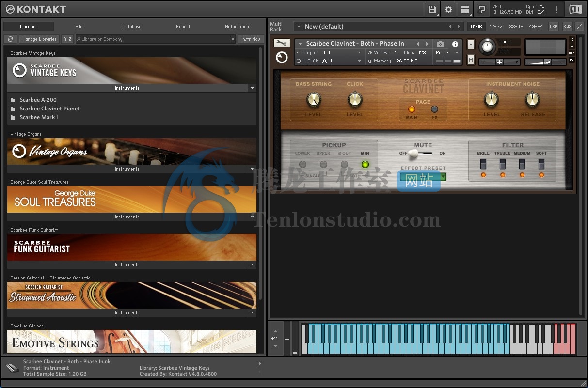
Task: Switch to the Database tab
Action: pyautogui.click(x=132, y=27)
